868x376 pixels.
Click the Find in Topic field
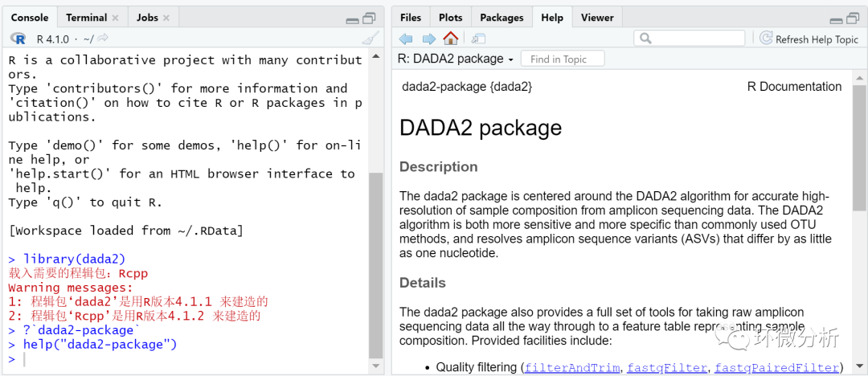(563, 59)
